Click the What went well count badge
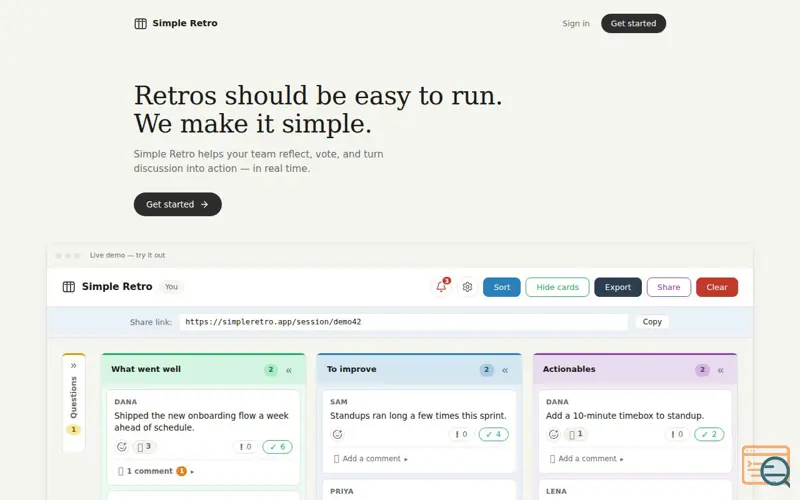This screenshot has width=800, height=500. pos(271,370)
